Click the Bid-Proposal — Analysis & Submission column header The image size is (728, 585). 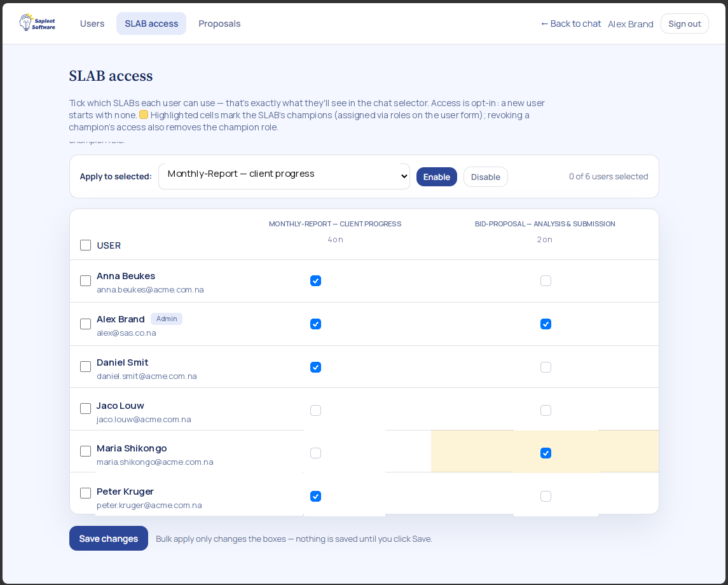(545, 224)
